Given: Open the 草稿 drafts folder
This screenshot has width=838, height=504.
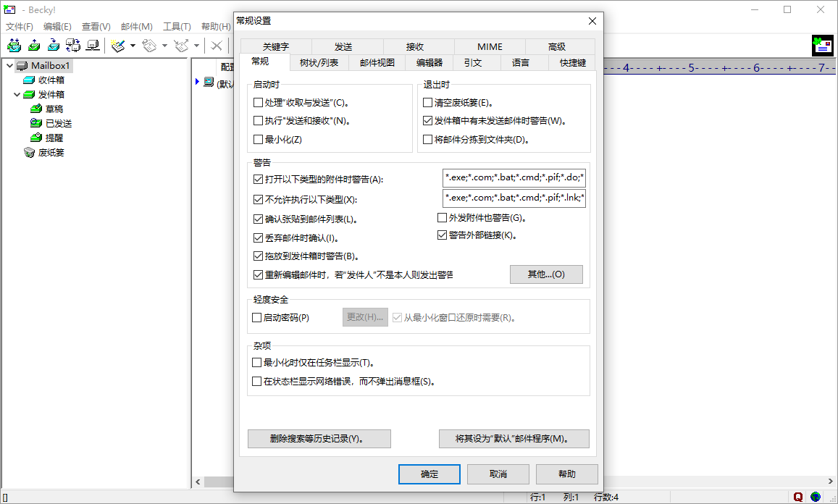Looking at the screenshot, I should click(47, 109).
